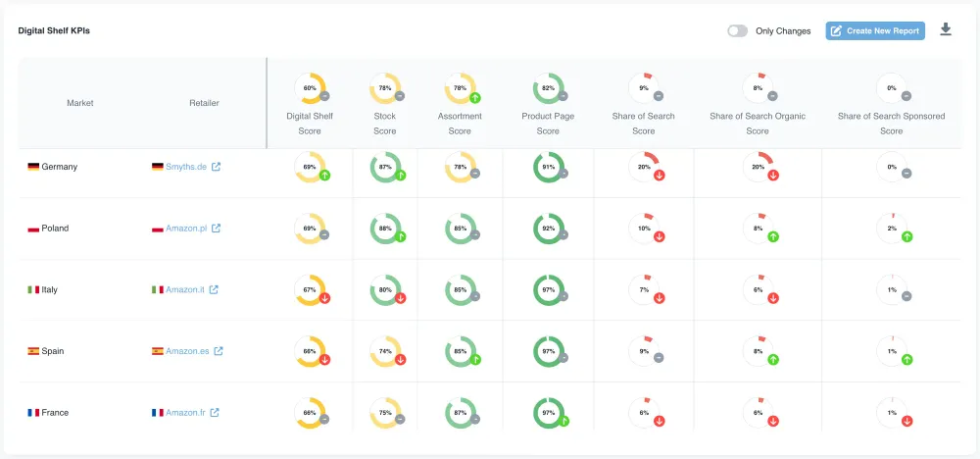Click Share of Search Organic Score label
This screenshot has width=980, height=459.
point(758,124)
